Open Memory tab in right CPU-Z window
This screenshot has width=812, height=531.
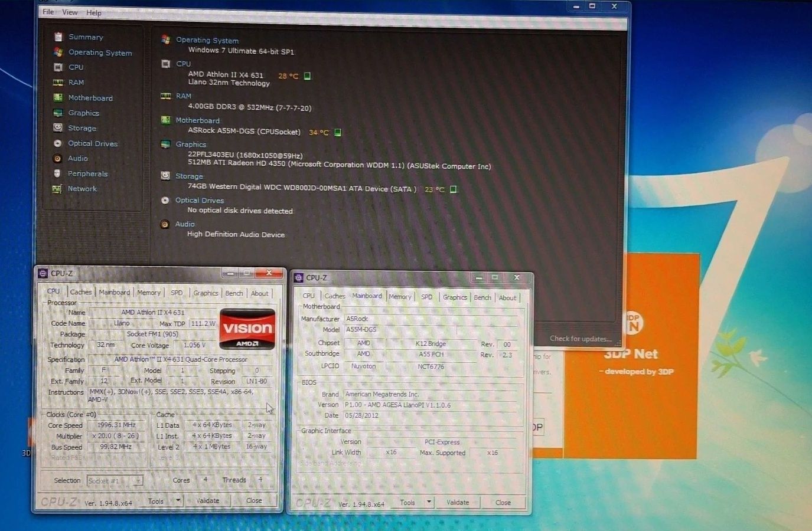click(400, 297)
